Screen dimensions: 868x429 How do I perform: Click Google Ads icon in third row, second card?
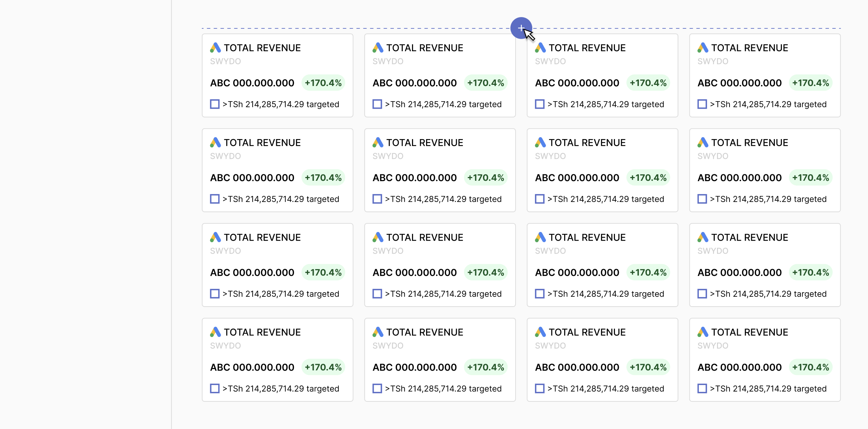(x=378, y=237)
